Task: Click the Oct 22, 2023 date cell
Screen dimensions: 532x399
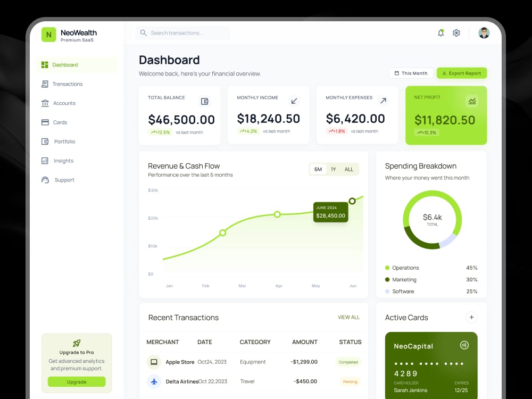Action: [213, 381]
